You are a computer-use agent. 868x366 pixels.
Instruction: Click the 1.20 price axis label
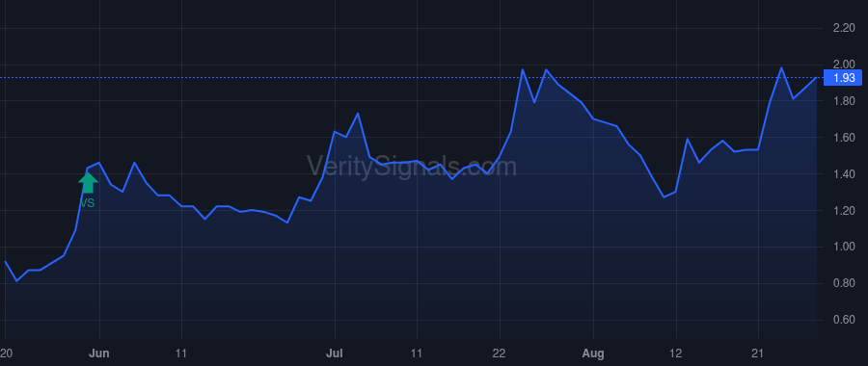click(x=844, y=211)
